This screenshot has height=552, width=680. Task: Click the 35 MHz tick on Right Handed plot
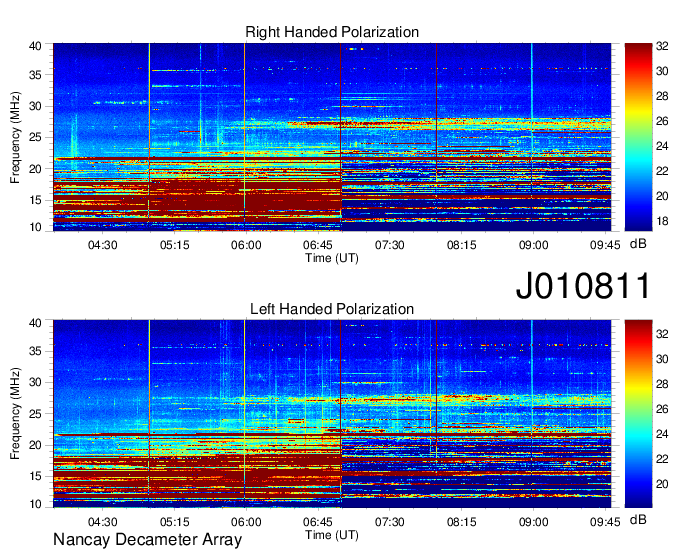(35, 75)
